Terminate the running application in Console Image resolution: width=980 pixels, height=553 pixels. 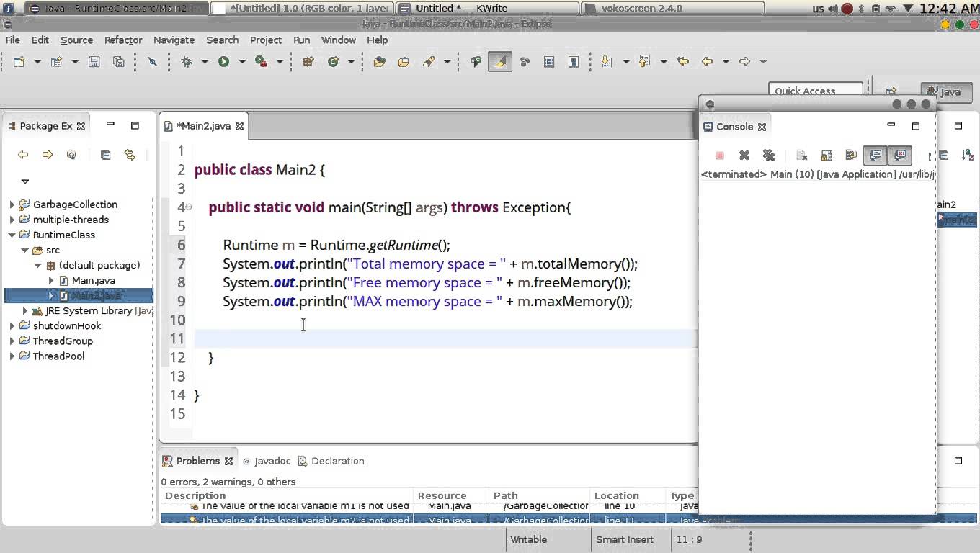pos(718,155)
